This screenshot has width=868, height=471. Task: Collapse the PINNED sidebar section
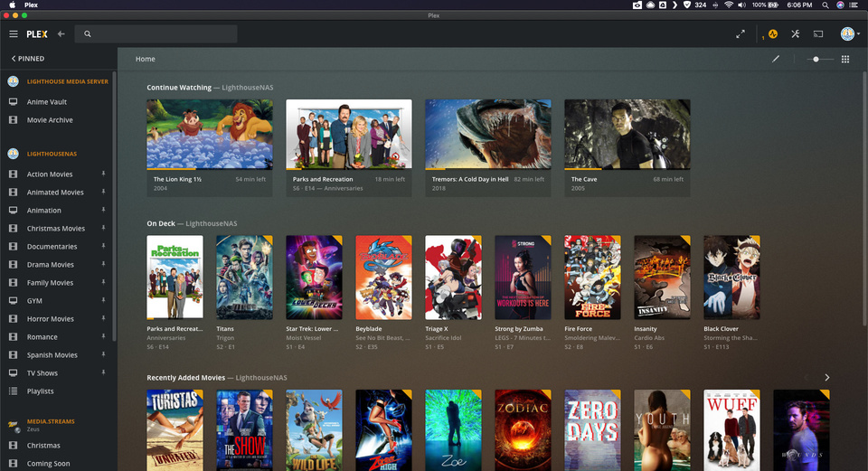point(28,58)
